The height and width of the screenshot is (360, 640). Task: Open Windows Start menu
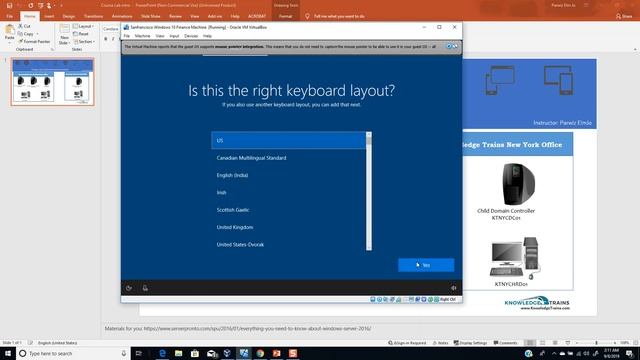pos(8,353)
